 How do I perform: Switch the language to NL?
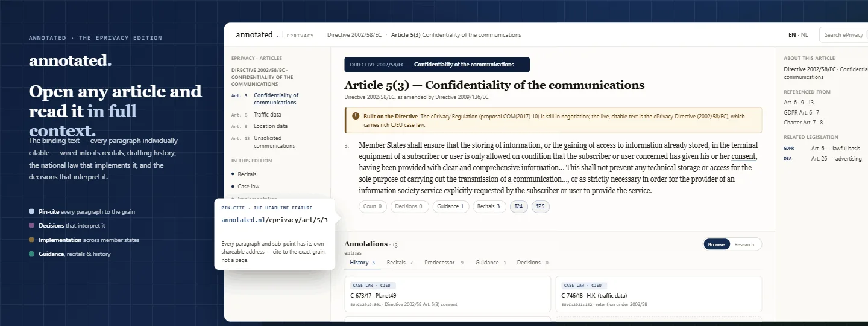(805, 35)
